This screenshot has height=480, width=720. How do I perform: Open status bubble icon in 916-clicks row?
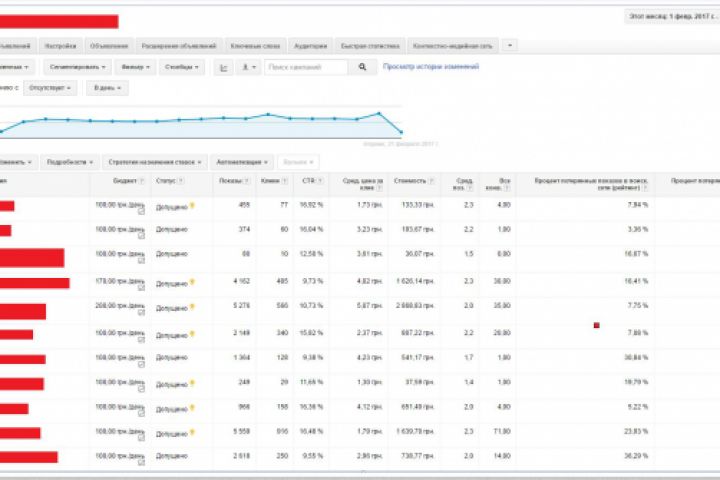[192, 433]
